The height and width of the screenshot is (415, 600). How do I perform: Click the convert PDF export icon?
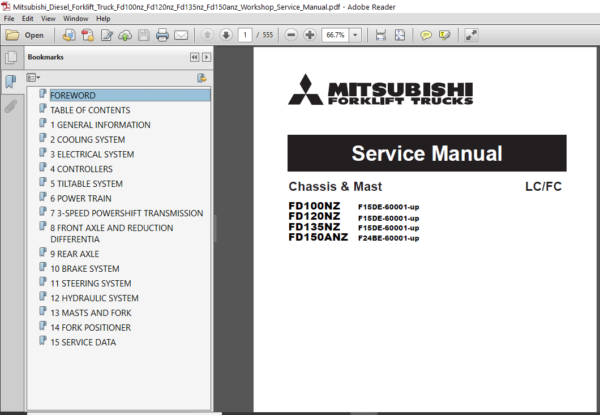[88, 35]
